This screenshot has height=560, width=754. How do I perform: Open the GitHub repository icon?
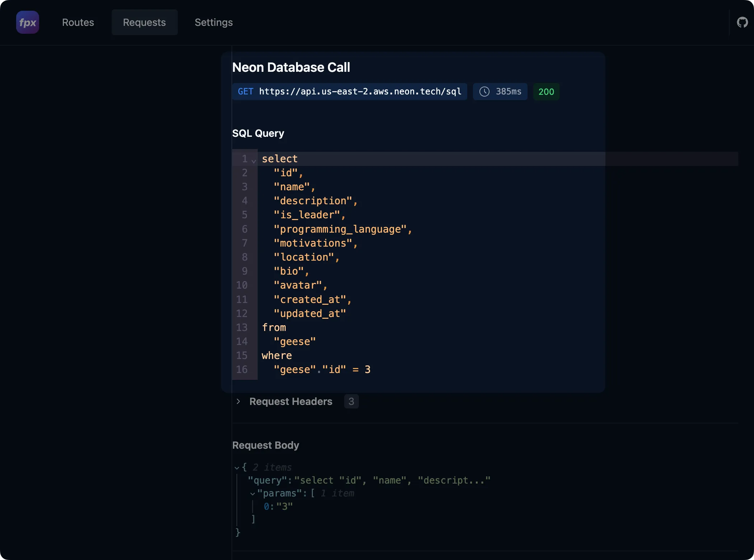742,22
